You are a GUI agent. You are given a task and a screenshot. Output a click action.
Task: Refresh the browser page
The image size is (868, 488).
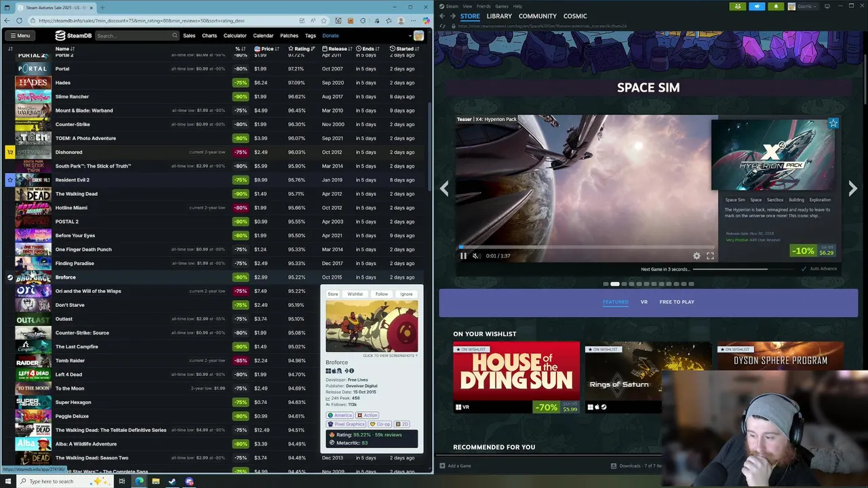coord(19,20)
